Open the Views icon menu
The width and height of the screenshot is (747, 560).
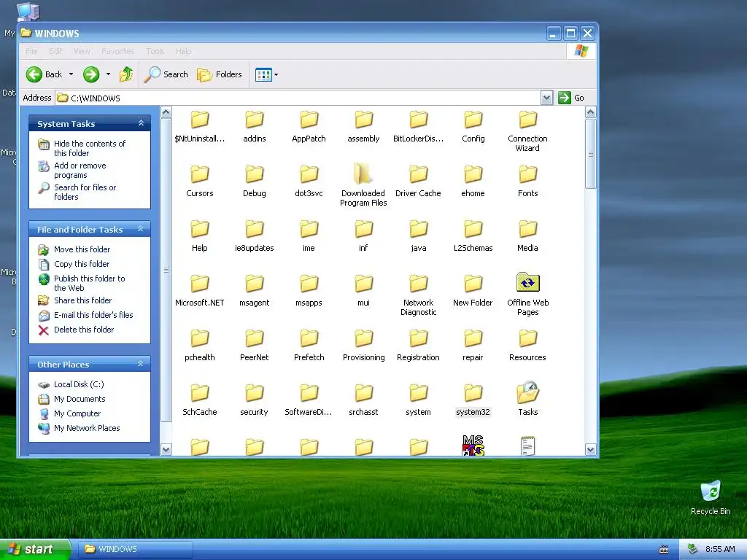coord(266,74)
